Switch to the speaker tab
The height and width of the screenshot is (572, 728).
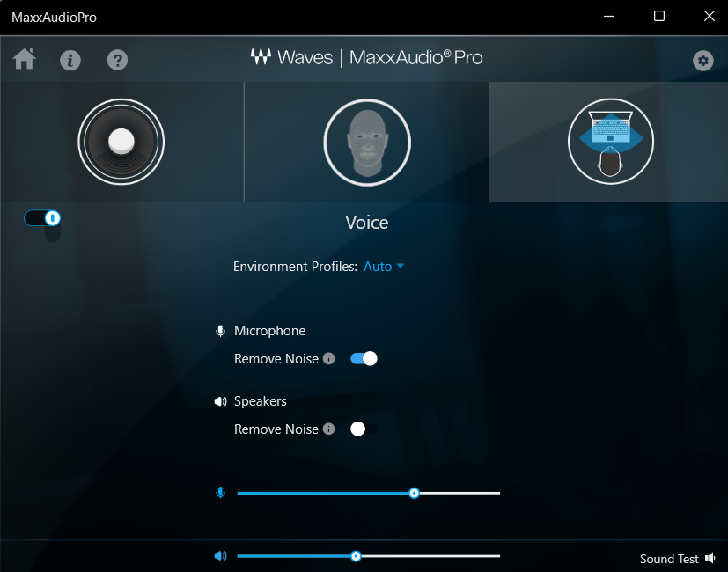[121, 142]
